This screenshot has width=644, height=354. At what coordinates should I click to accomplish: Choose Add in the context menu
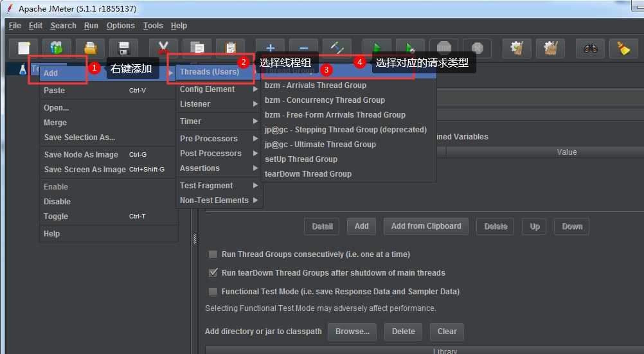click(109, 73)
